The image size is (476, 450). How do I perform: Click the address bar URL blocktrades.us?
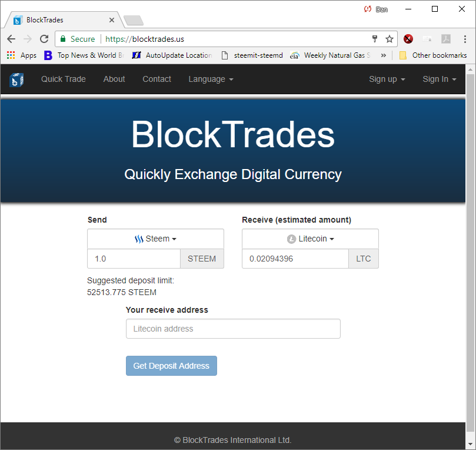(145, 39)
